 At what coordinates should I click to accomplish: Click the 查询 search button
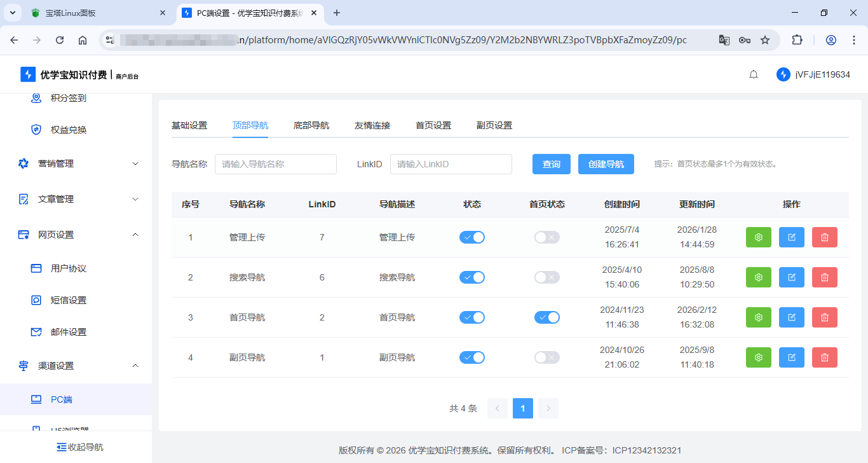[x=551, y=164]
